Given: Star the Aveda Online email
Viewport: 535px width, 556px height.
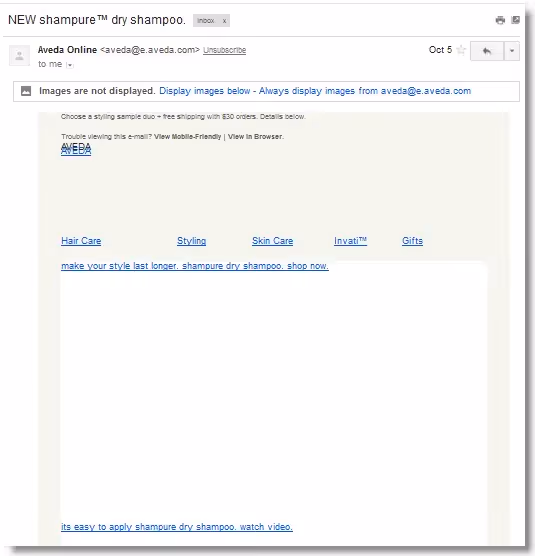Looking at the screenshot, I should pyautogui.click(x=461, y=50).
